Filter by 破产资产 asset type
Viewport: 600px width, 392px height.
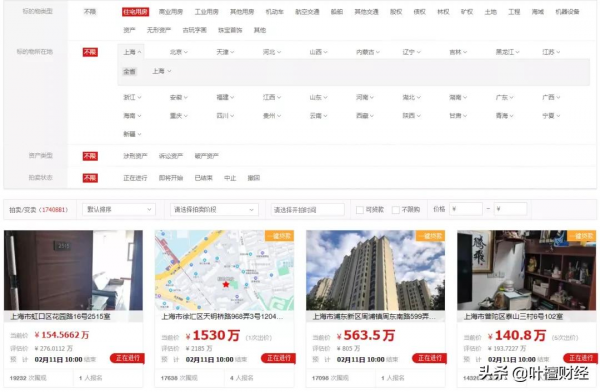click(x=206, y=156)
